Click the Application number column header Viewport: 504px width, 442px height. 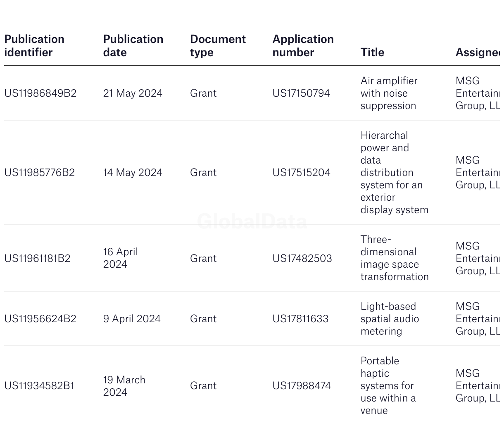point(303,45)
